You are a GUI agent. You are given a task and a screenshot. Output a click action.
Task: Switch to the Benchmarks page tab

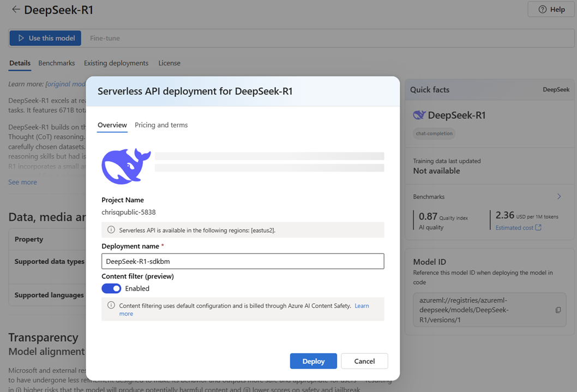click(57, 63)
